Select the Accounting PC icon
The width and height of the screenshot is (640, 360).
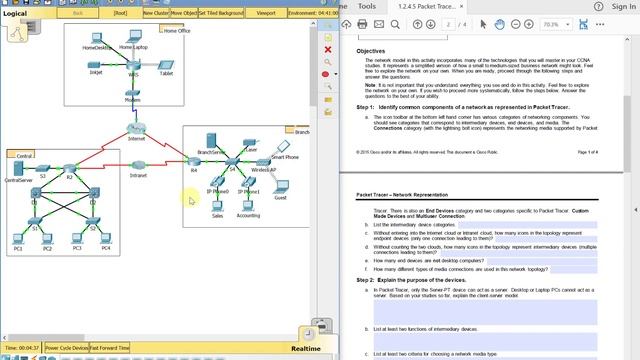click(248, 206)
